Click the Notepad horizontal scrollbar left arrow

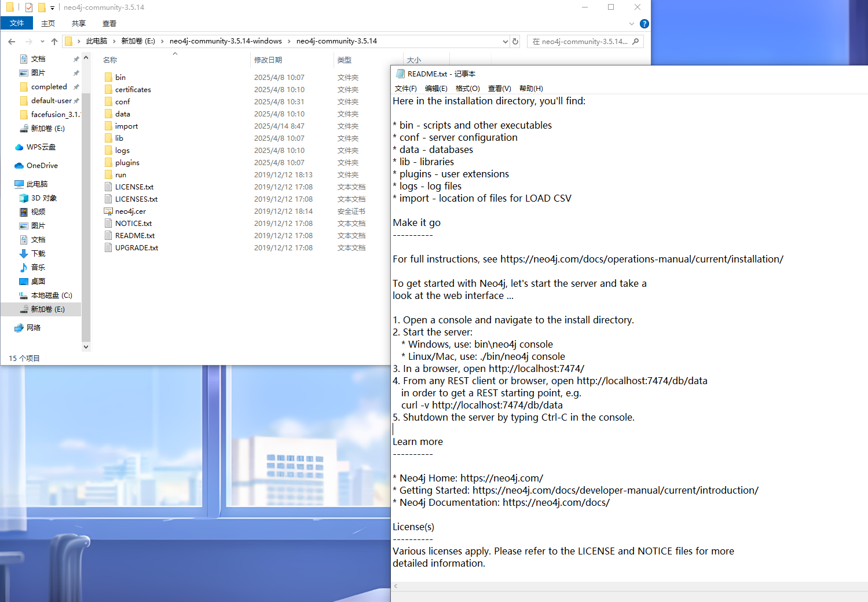[396, 586]
